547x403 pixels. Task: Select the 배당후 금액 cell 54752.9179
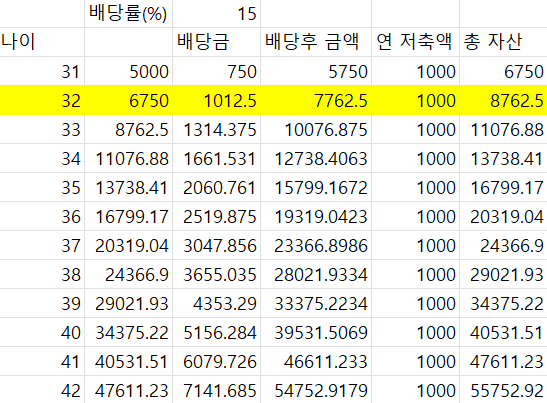point(316,390)
